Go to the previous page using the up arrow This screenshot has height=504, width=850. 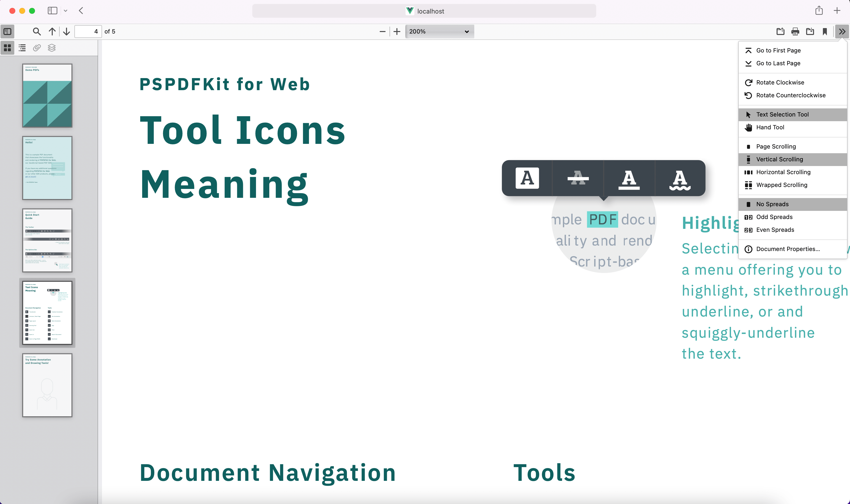52,31
